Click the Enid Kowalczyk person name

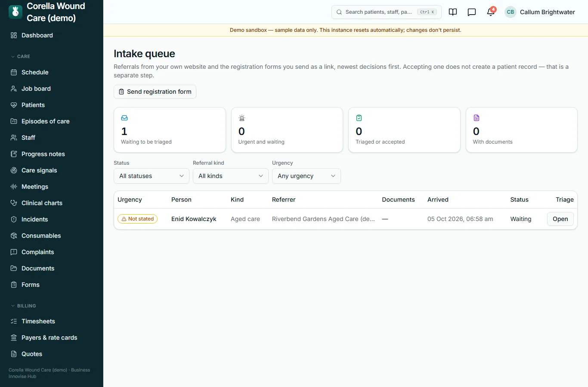coord(194,219)
